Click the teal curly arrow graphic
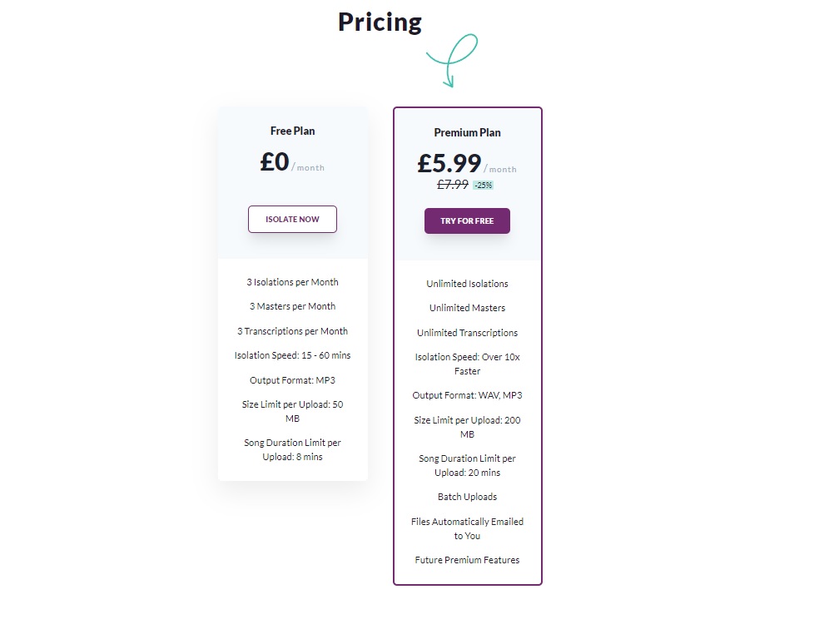This screenshot has height=644, width=834. (x=452, y=61)
